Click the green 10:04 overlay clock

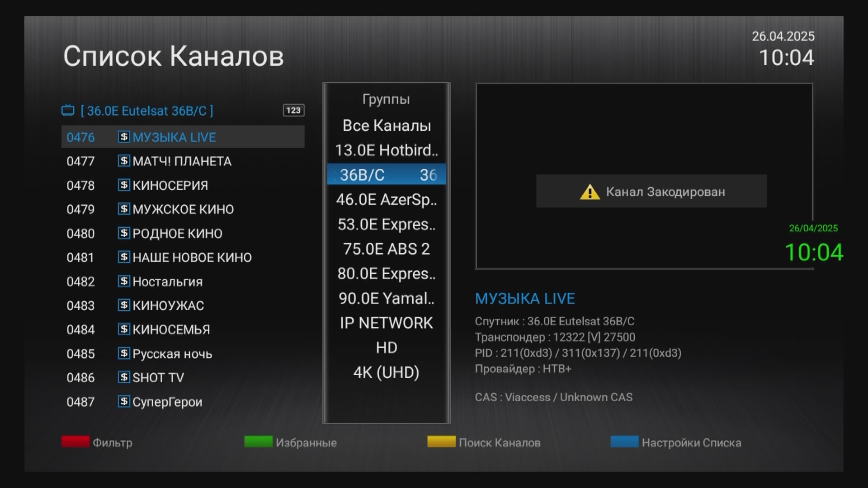coord(814,252)
